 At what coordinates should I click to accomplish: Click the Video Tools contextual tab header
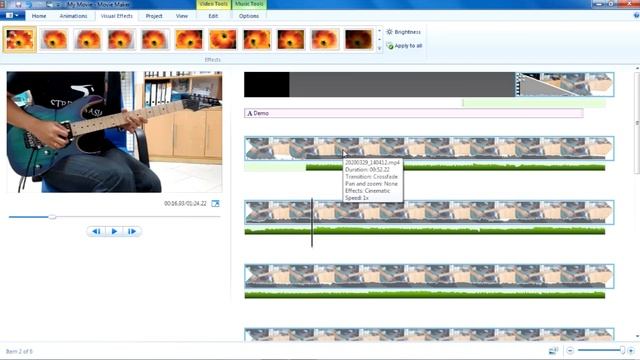(213, 4)
